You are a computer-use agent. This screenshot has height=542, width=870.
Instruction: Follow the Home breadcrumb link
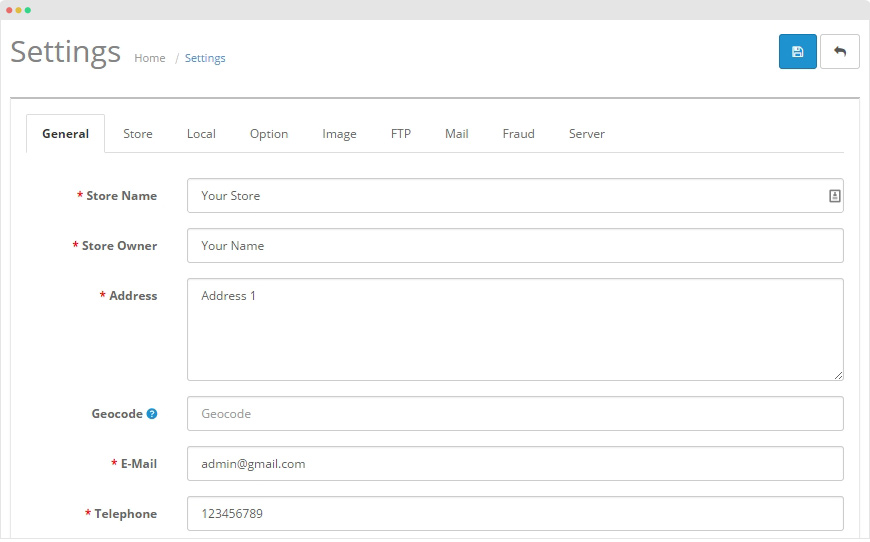150,58
